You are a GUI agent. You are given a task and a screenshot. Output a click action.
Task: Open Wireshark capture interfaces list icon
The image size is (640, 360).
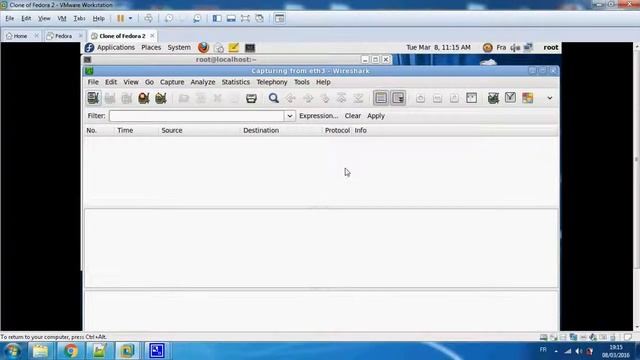tap(93, 98)
